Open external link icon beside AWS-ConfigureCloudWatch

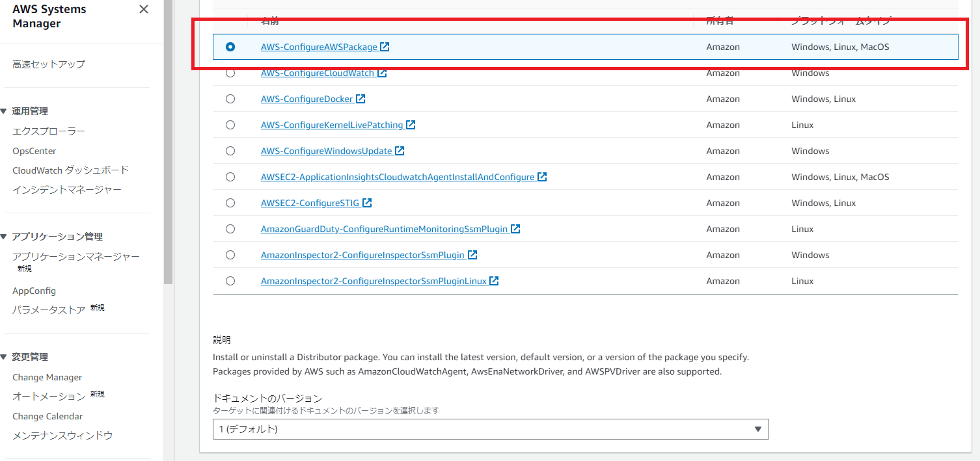(x=382, y=73)
